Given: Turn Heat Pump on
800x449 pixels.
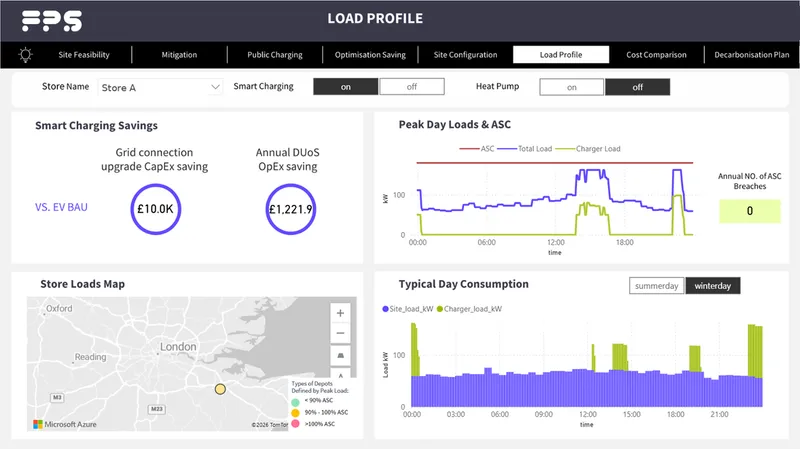Looking at the screenshot, I should (x=571, y=87).
